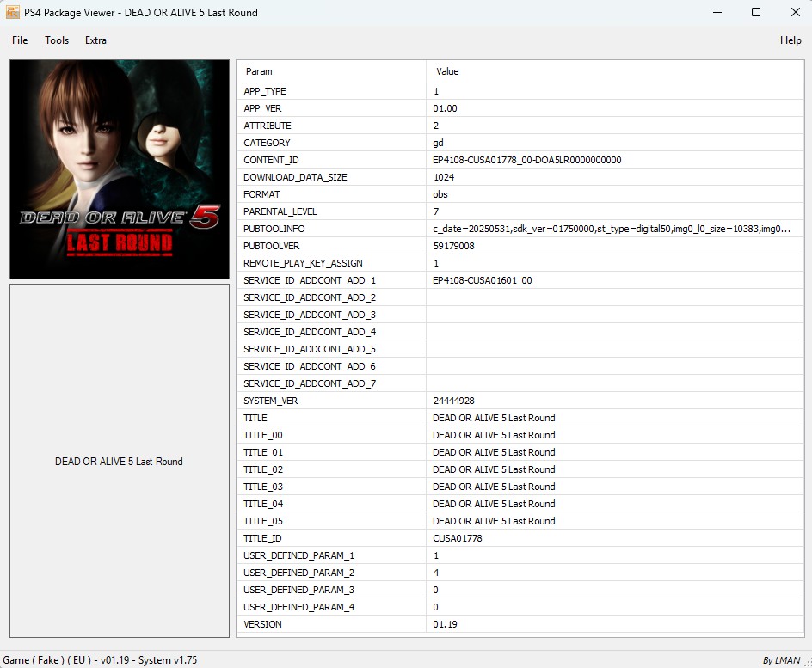Select the CONTENT_ID value EP4108-CUSA01778_00
812x668 pixels.
526,160
